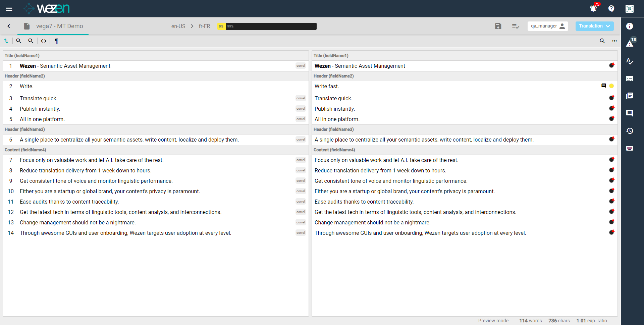
Task: Zoom out on the editor text
Action: coord(31,41)
